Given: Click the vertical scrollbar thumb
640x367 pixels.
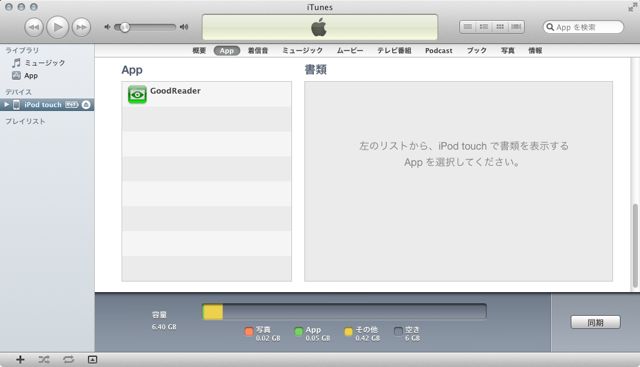Looking at the screenshot, I should pos(635,245).
